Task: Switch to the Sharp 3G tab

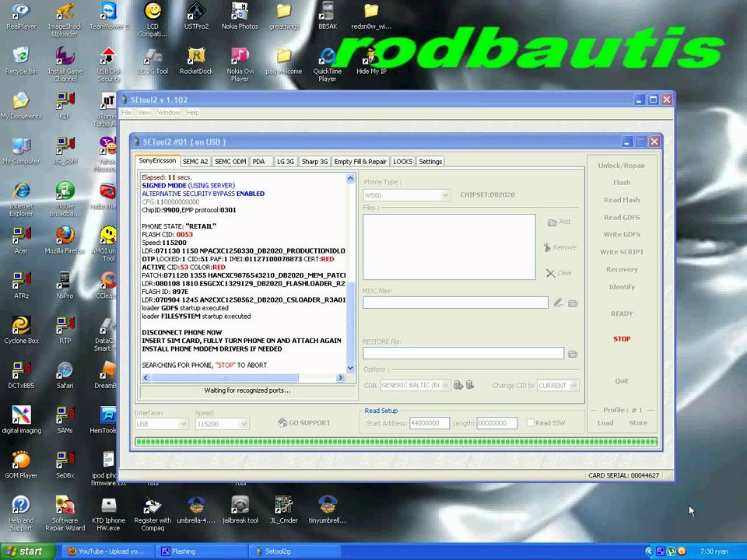Action: click(x=315, y=162)
